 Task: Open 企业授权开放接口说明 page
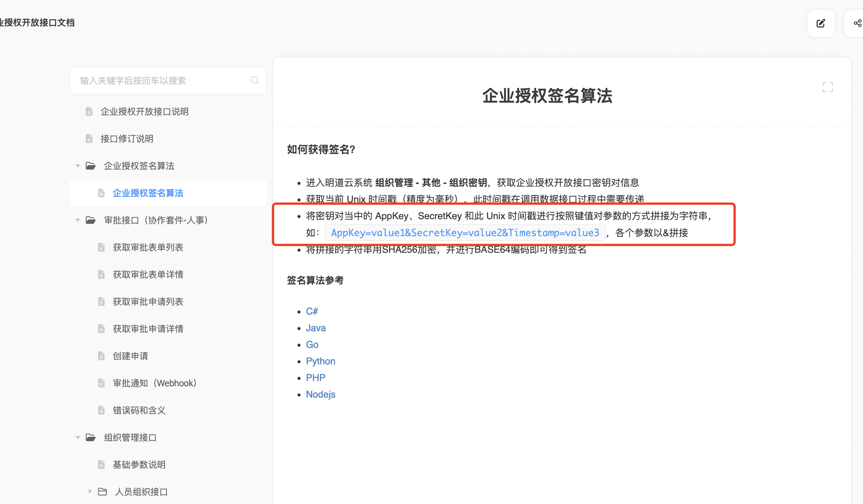point(144,112)
